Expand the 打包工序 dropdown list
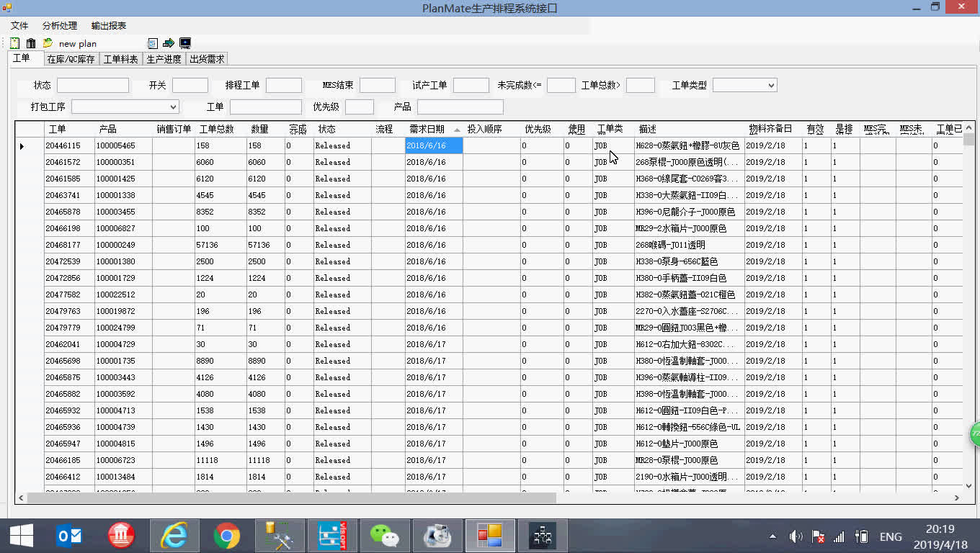Screen dimensions: 980x553 tap(171, 106)
